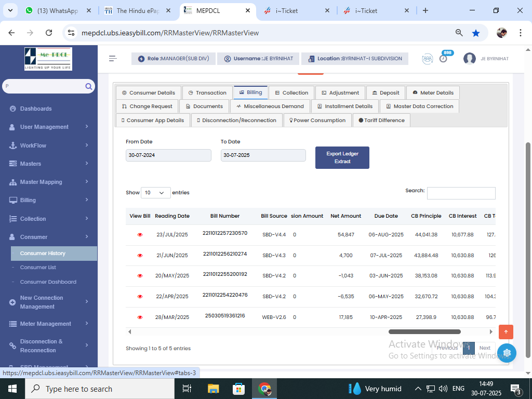Click the JE BYRNIHAT user avatar icon

click(470, 59)
